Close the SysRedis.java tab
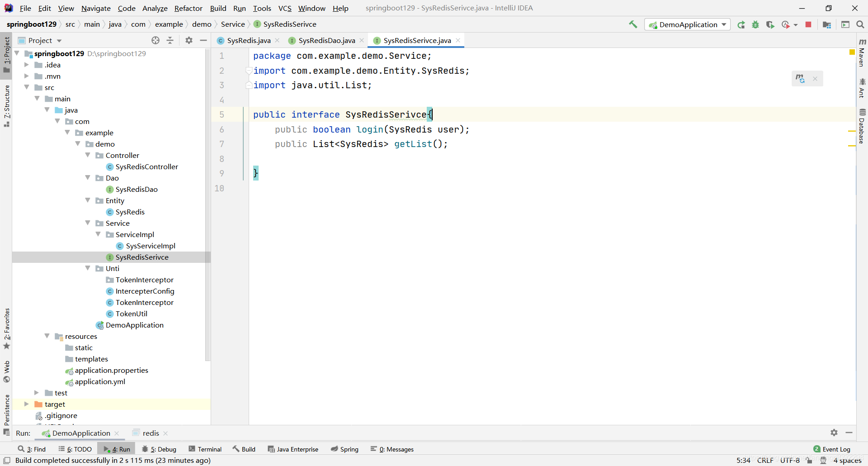 [x=278, y=40]
